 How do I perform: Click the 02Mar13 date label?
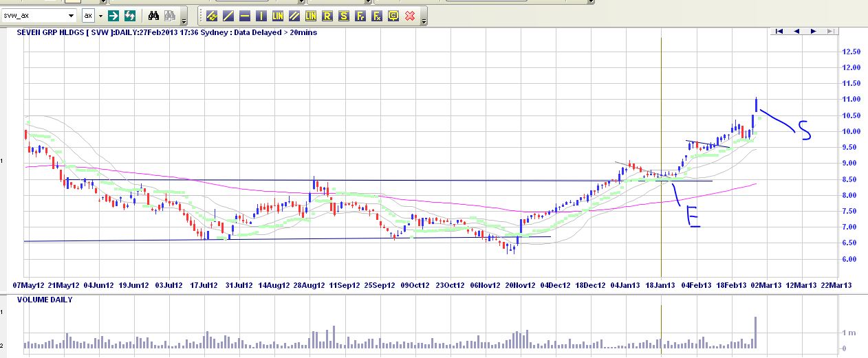point(766,284)
